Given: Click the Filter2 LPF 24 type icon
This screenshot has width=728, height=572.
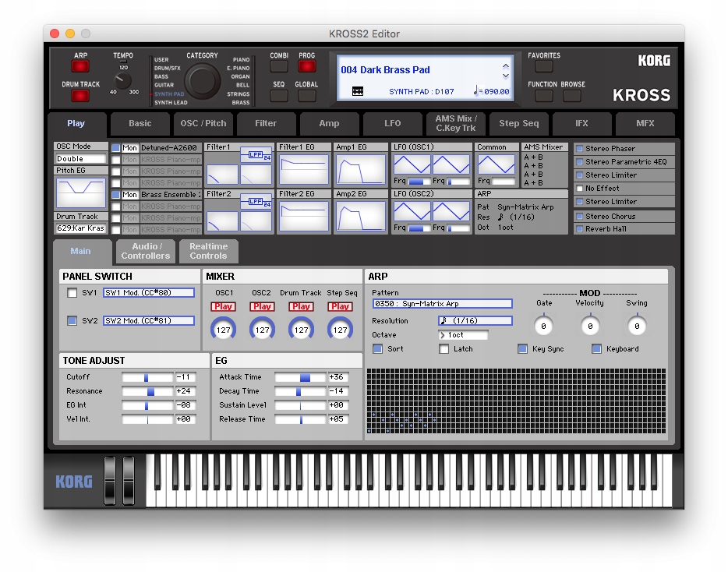Looking at the screenshot, I should coord(256,202).
